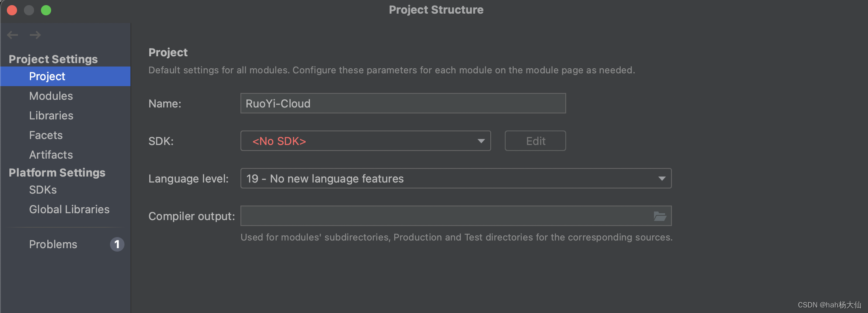Open SDKs under Platform Settings
The width and height of the screenshot is (868, 313).
tap(43, 190)
